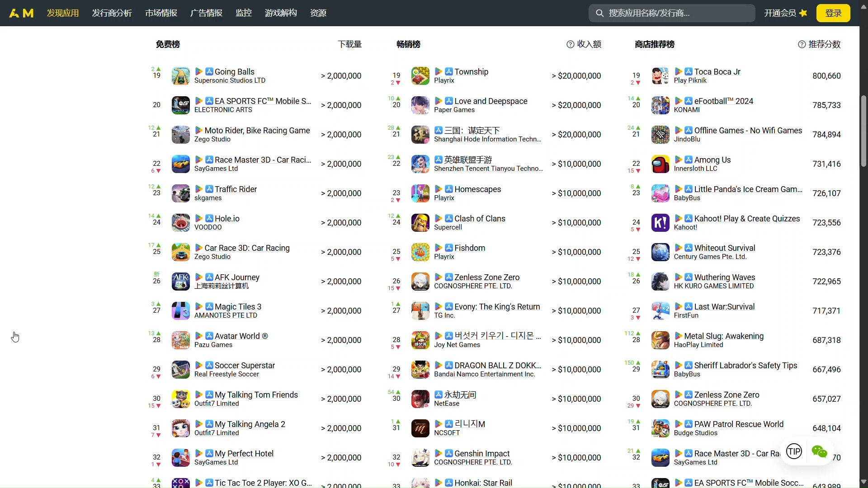Viewport: 868px width, 488px height.
Task: Click the membership star icon
Action: pyautogui.click(x=803, y=13)
